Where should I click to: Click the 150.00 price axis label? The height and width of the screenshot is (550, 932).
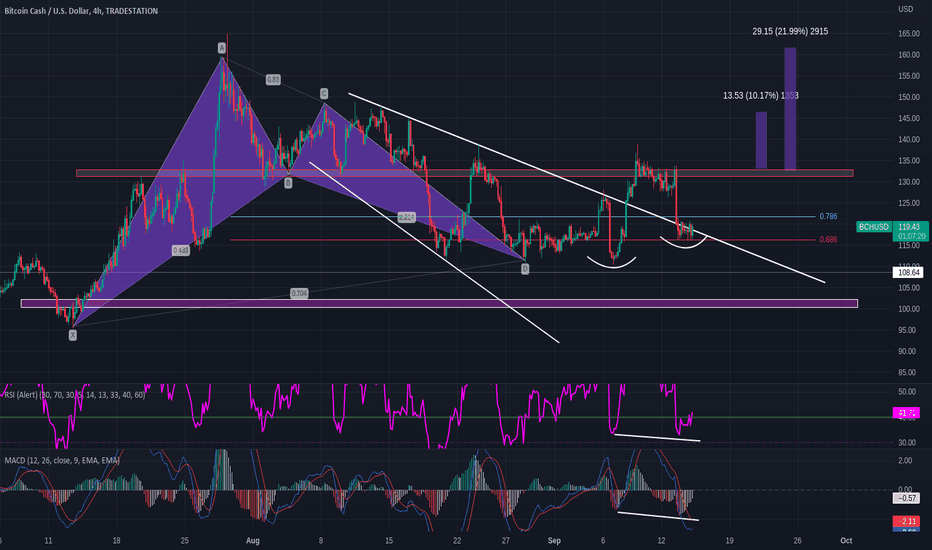tap(908, 98)
